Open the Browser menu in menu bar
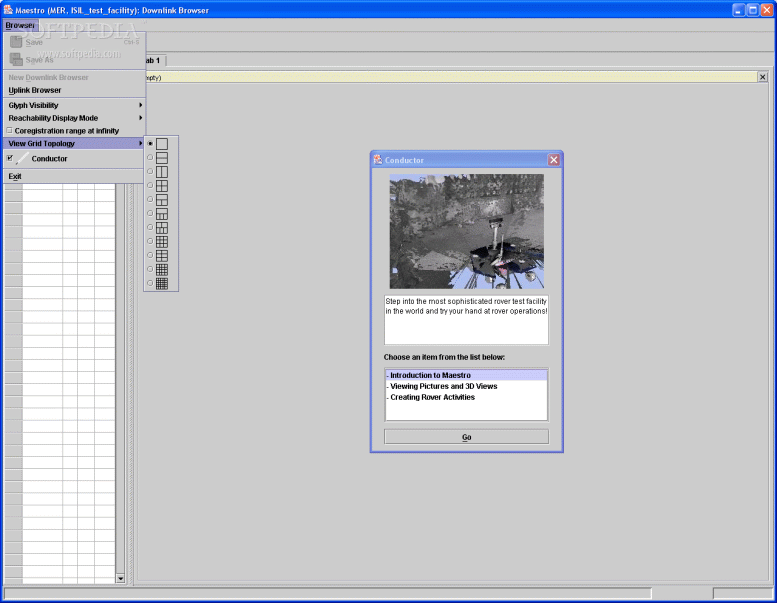Screen dimensions: 777x603 pyautogui.click(x=20, y=25)
